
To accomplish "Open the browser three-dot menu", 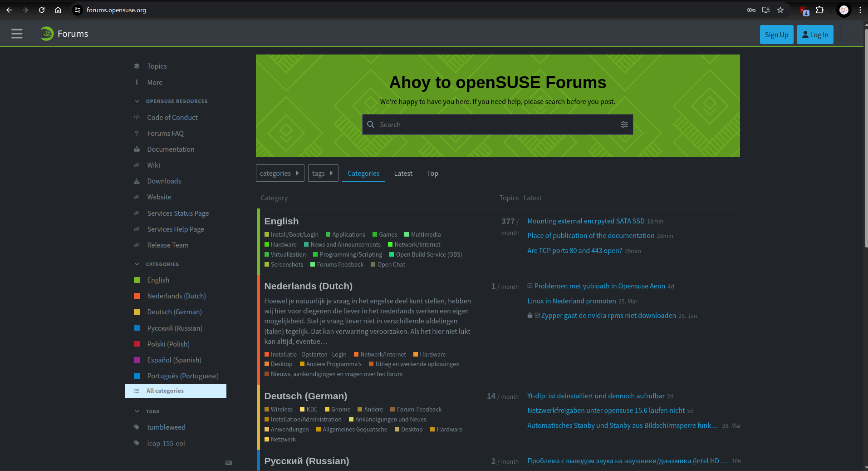I will click(x=860, y=10).
